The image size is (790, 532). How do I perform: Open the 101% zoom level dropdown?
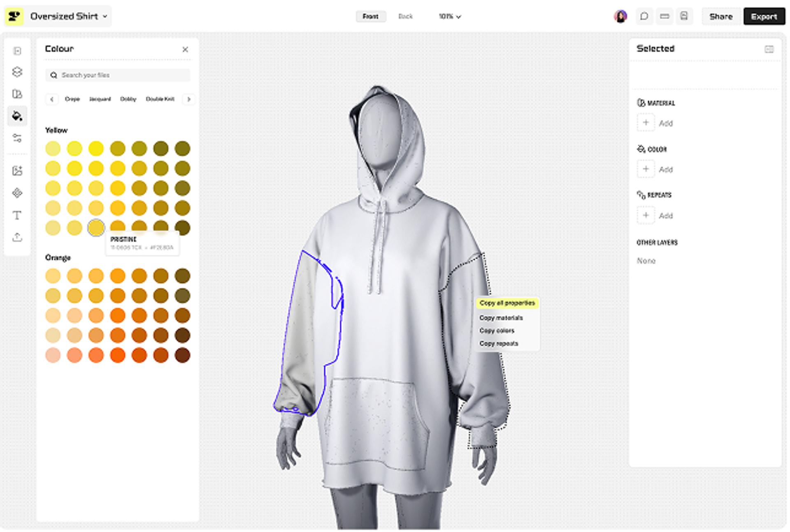click(x=449, y=16)
